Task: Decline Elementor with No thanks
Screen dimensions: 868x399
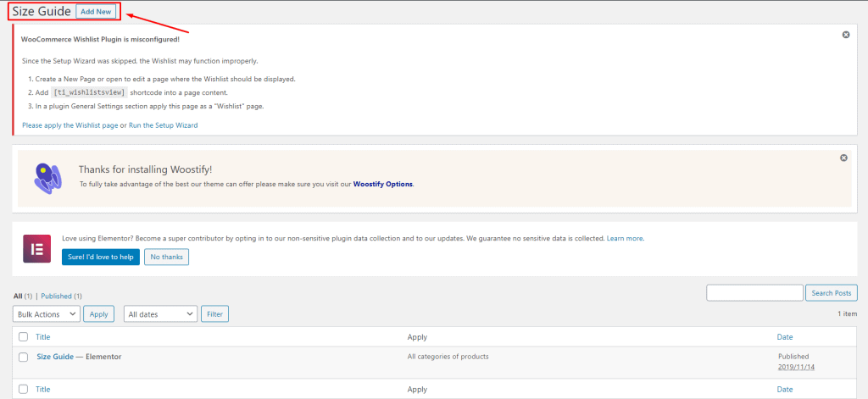Action: click(x=167, y=257)
